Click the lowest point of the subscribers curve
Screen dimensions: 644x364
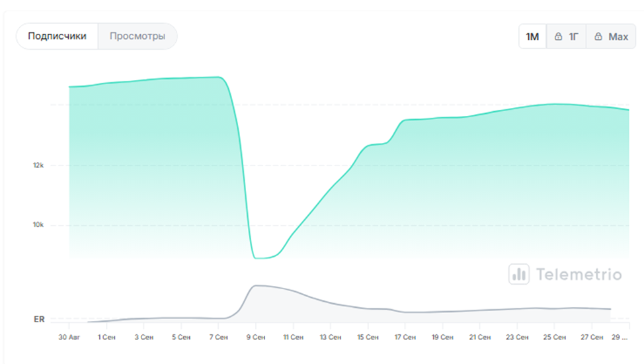click(x=260, y=257)
